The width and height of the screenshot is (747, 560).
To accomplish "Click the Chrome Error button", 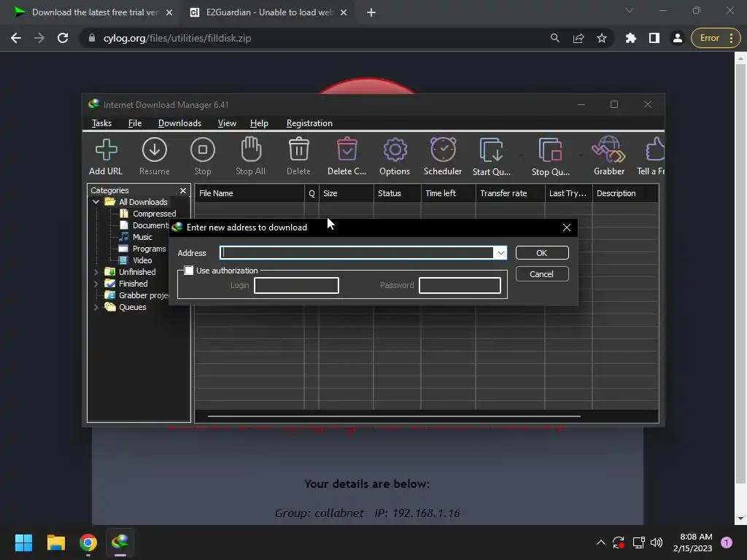I will (716, 38).
